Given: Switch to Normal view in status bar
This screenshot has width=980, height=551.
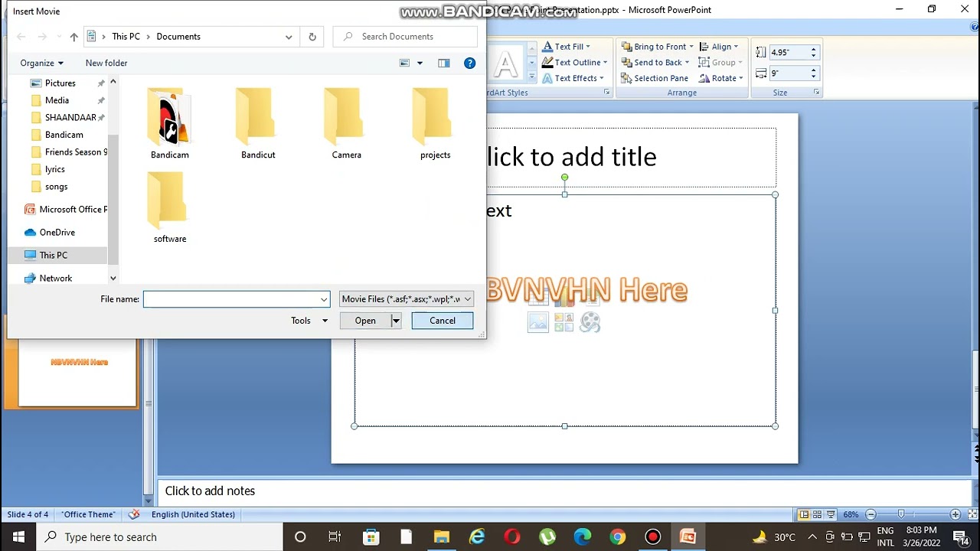Looking at the screenshot, I should [803, 514].
